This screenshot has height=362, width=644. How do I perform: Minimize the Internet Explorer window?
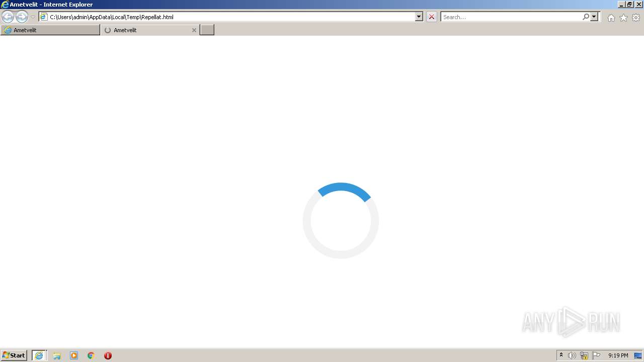[621, 5]
